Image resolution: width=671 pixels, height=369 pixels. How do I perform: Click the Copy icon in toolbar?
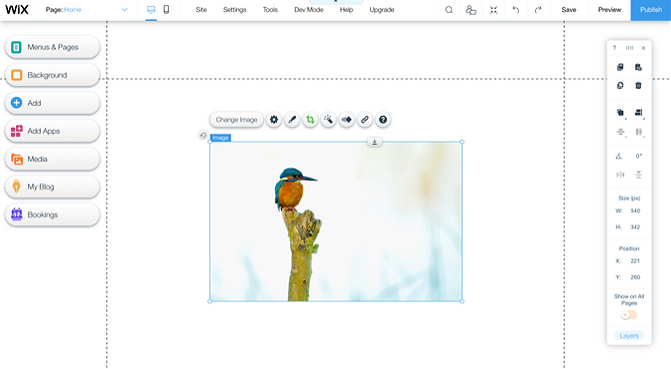tap(620, 67)
